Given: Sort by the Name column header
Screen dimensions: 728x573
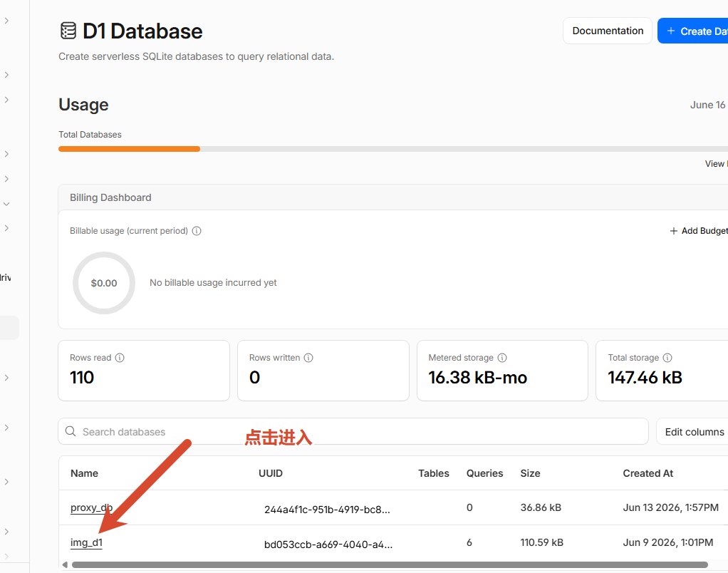Looking at the screenshot, I should 85,473.
